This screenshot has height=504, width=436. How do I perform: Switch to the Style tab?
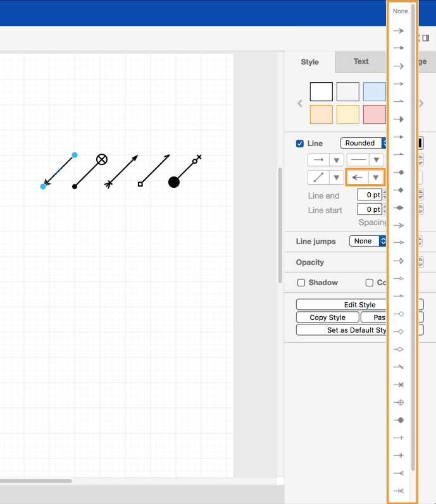point(310,62)
